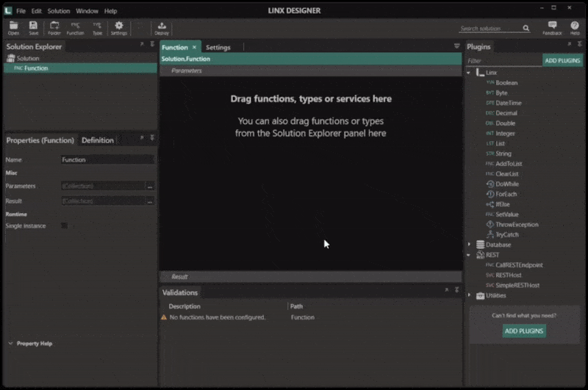Select the DoWhile plugin item
Image resolution: width=588 pixels, height=390 pixels.
pyautogui.click(x=502, y=184)
